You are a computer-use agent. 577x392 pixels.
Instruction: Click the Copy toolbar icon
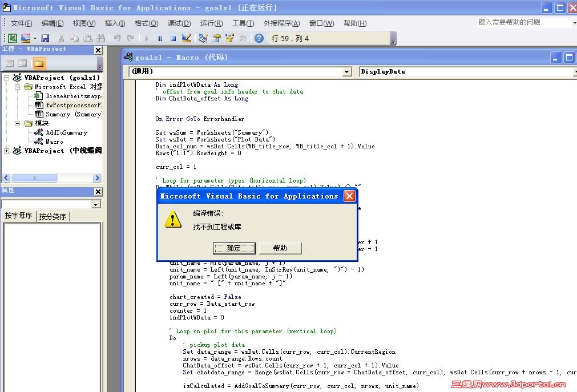click(74, 38)
